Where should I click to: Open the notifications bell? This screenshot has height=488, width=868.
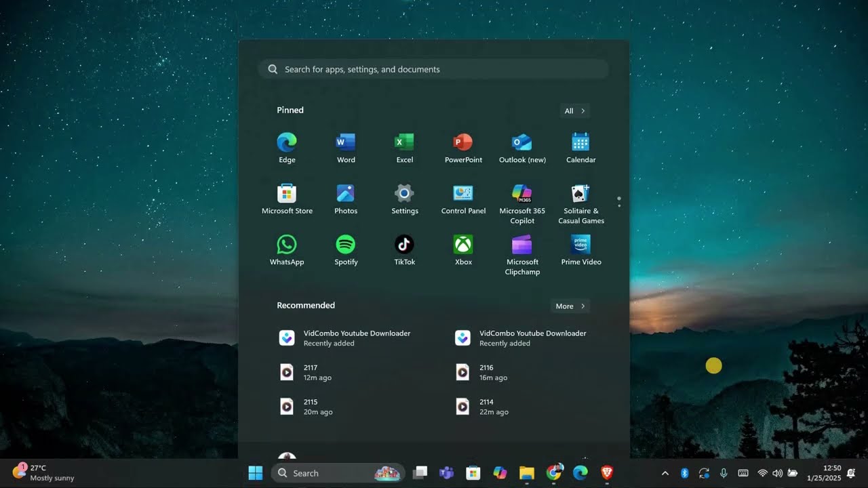tap(851, 473)
